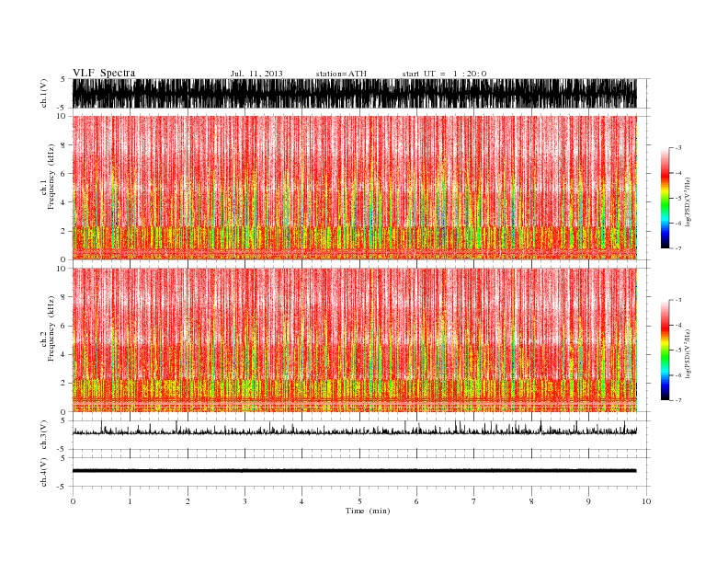Screen dimensions: 728x563
Task: Click time axis tick label '0'
Action: click(x=73, y=501)
